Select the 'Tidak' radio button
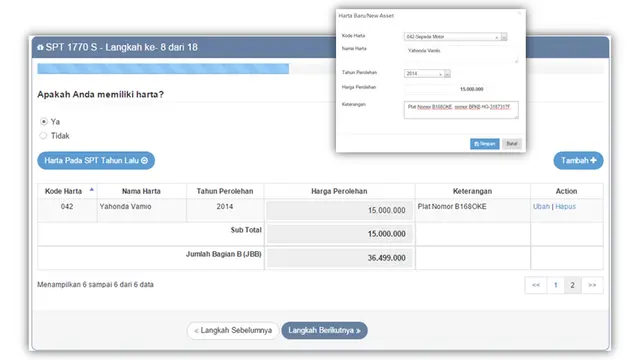Image resolution: width=640 pixels, height=360 pixels. [x=43, y=136]
